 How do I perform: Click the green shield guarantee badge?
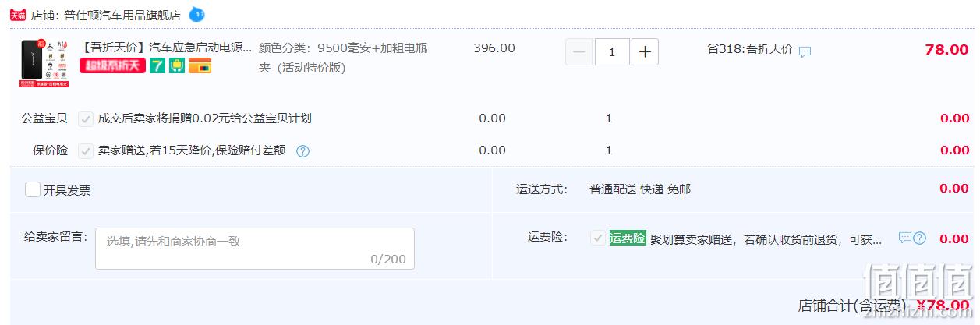coord(177,66)
